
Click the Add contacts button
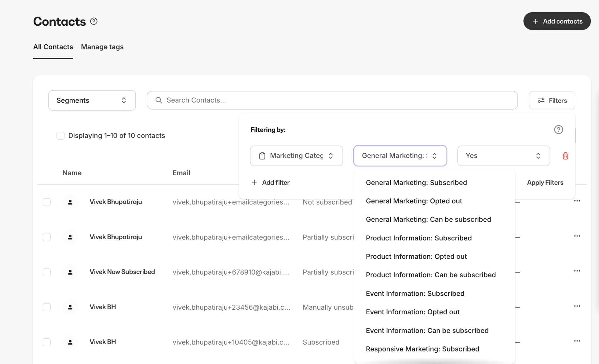click(557, 21)
